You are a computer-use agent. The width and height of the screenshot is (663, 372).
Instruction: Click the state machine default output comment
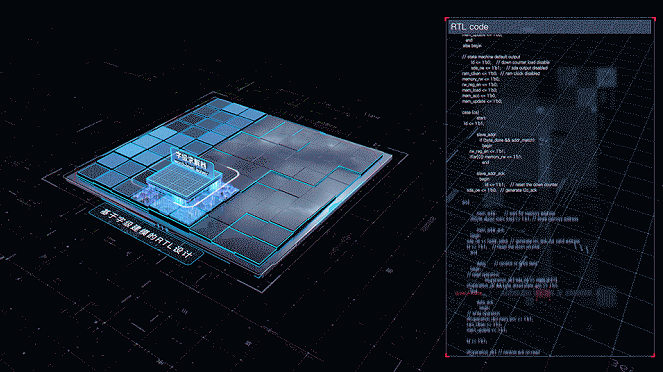click(491, 57)
